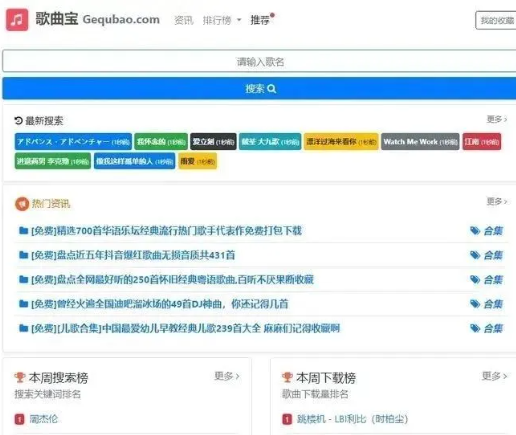
Task: Click the tag icon next to the 抖音爆红歌曲 entry
Action: [x=475, y=255]
